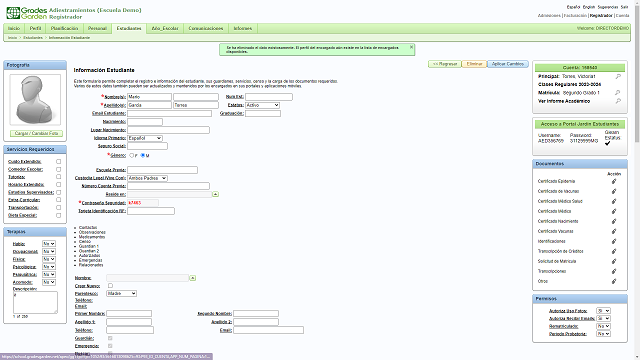Click the Seguro Social input field
The height and width of the screenshot is (360, 640).
(x=147, y=146)
